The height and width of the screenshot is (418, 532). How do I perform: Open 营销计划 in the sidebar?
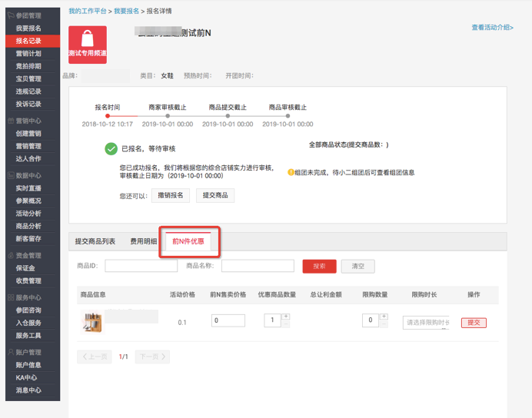tap(28, 54)
